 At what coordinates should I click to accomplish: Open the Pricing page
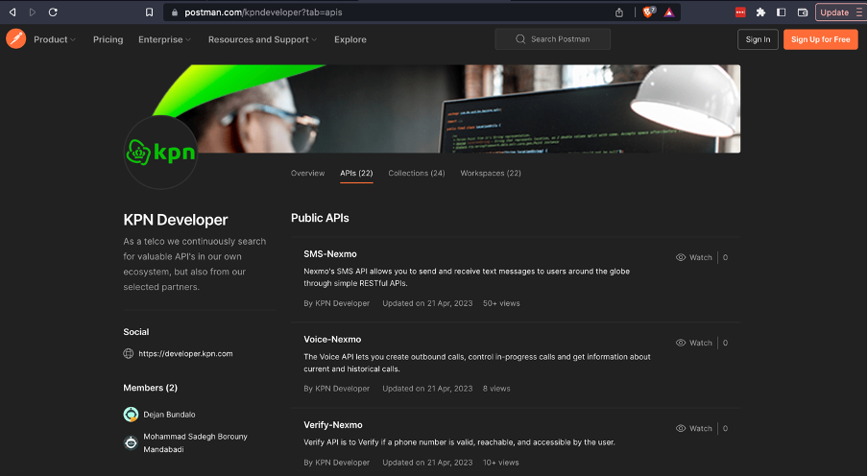tap(108, 39)
